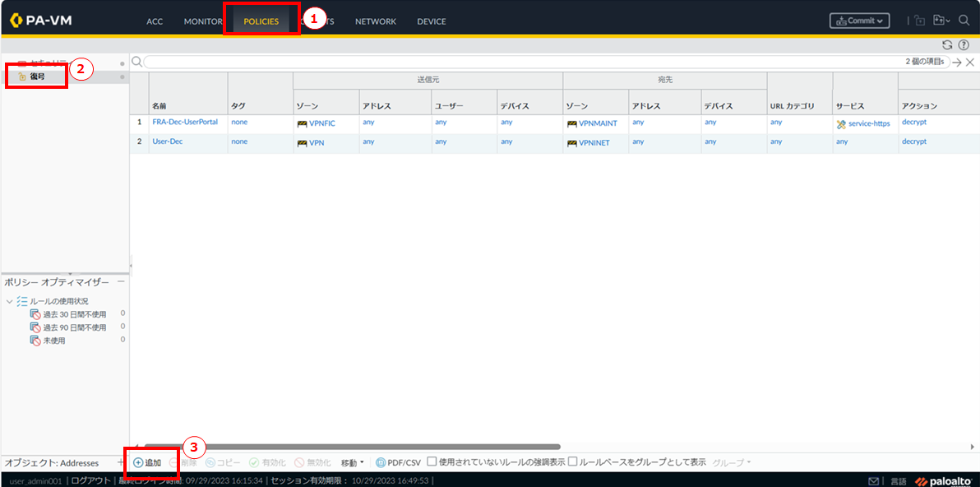Image resolution: width=980 pixels, height=487 pixels.
Task: Open the MONITOR tab
Action: [x=203, y=21]
